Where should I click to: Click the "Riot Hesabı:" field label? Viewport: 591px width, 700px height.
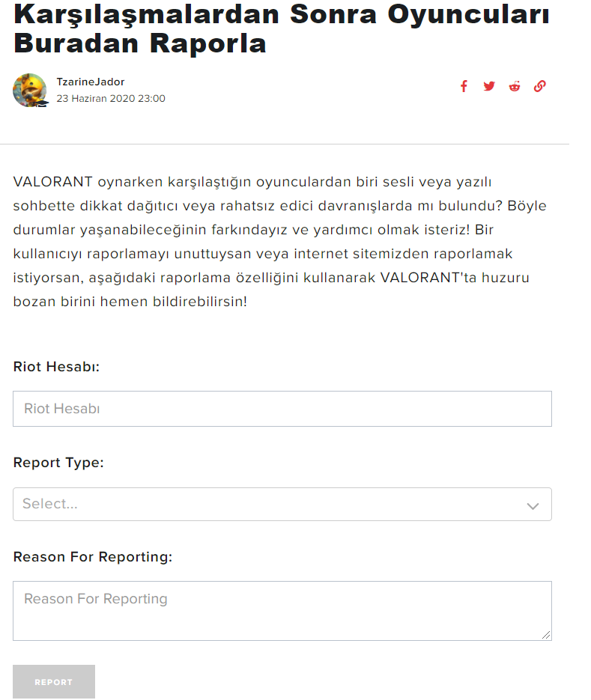(x=57, y=367)
